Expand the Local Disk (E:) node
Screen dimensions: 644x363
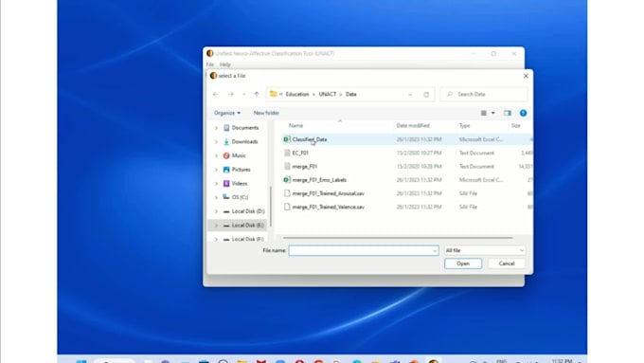(217, 226)
